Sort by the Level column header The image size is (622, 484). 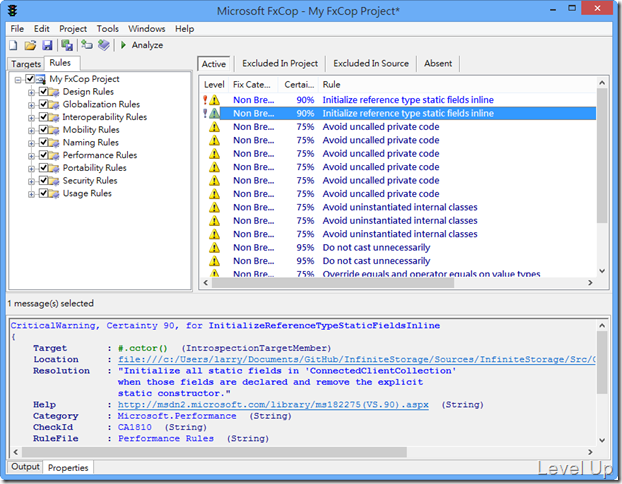[x=214, y=85]
